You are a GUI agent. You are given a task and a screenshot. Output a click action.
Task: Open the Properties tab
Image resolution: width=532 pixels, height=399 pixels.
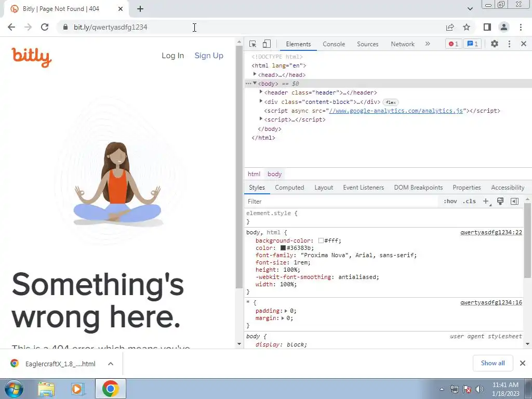[x=467, y=188]
